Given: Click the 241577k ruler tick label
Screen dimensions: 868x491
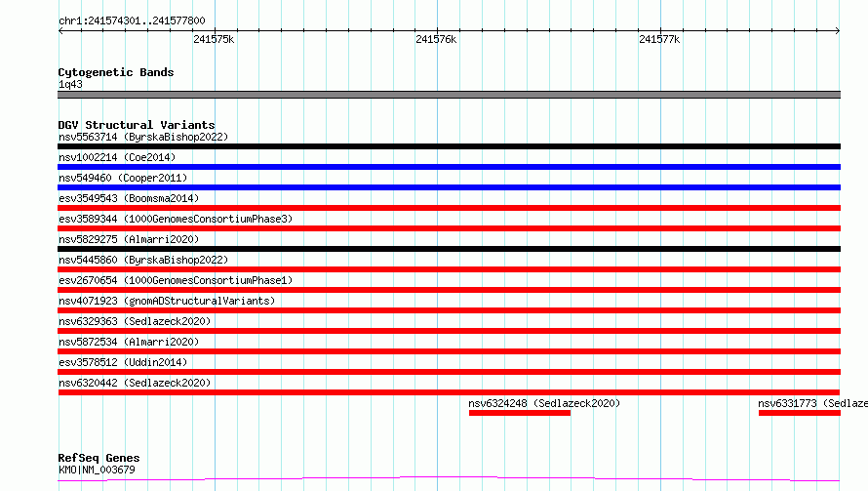Looking at the screenshot, I should click(659, 39).
